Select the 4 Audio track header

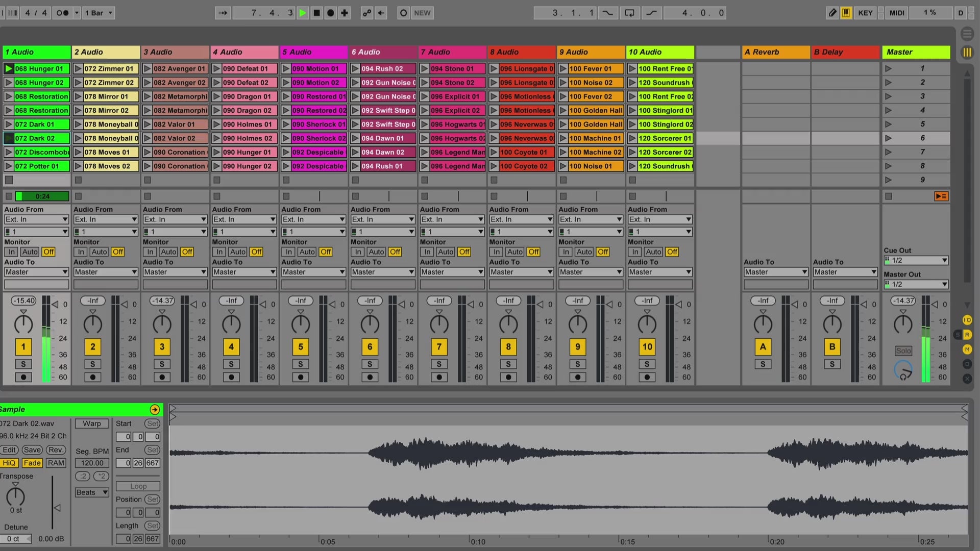pos(244,52)
